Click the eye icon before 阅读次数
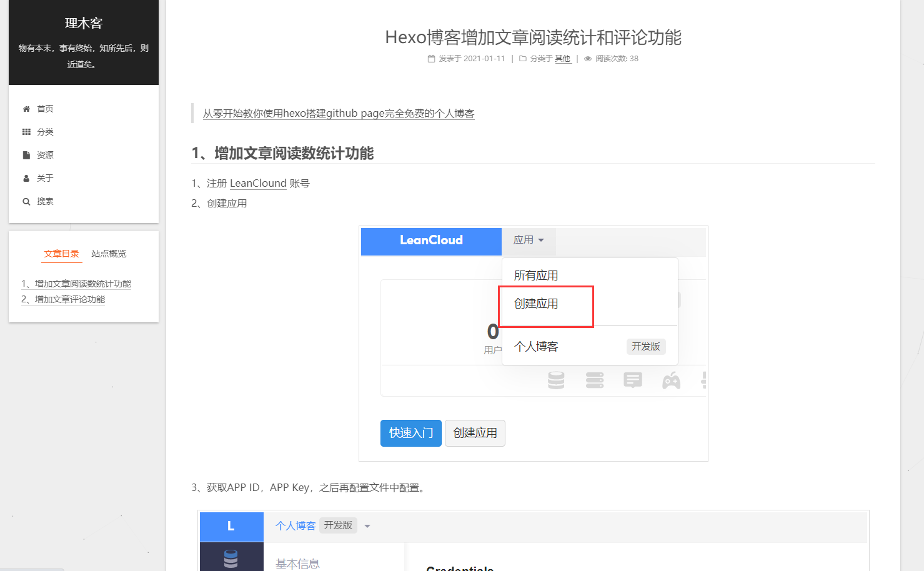The height and width of the screenshot is (571, 924). pos(588,59)
